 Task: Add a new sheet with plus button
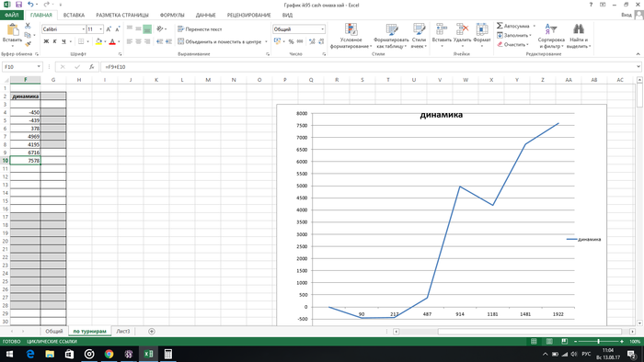(152, 332)
